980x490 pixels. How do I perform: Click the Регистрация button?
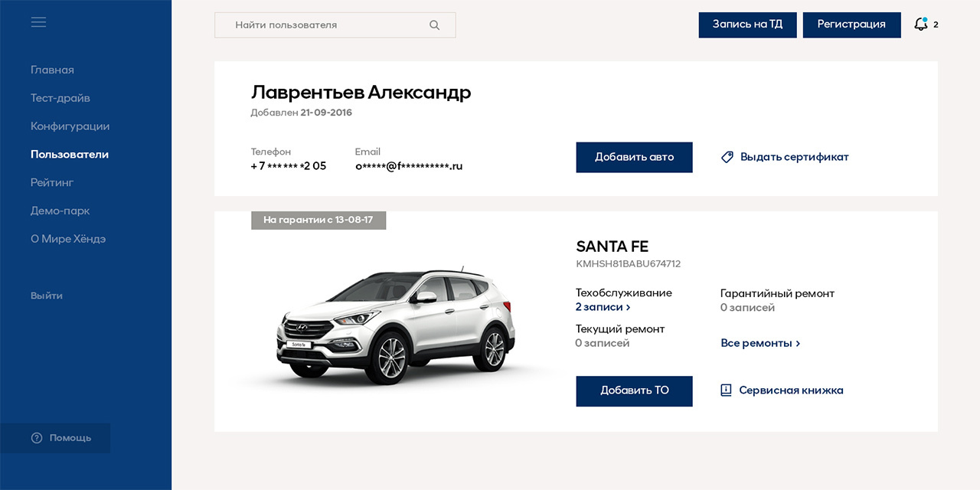(x=851, y=24)
